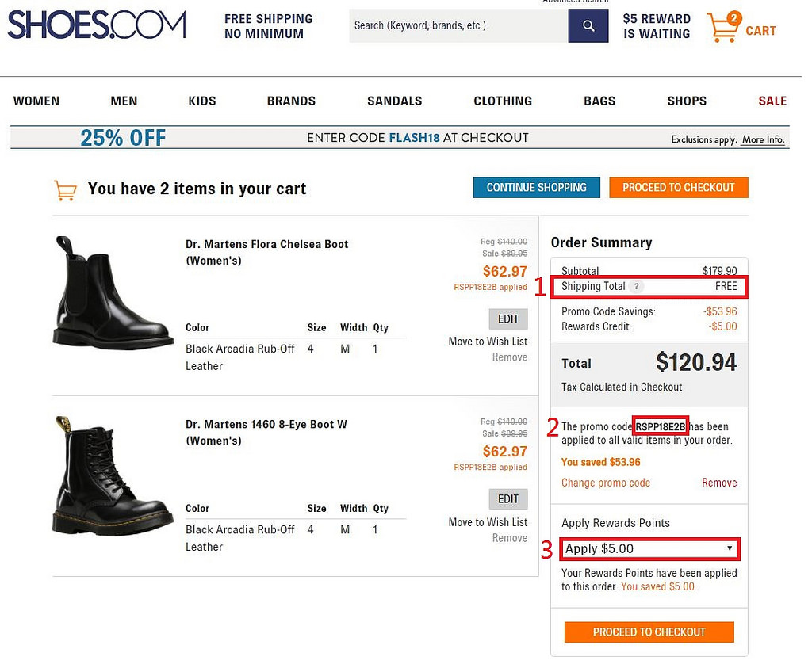Go to the Sale section
This screenshot has height=668, width=812.
[772, 101]
